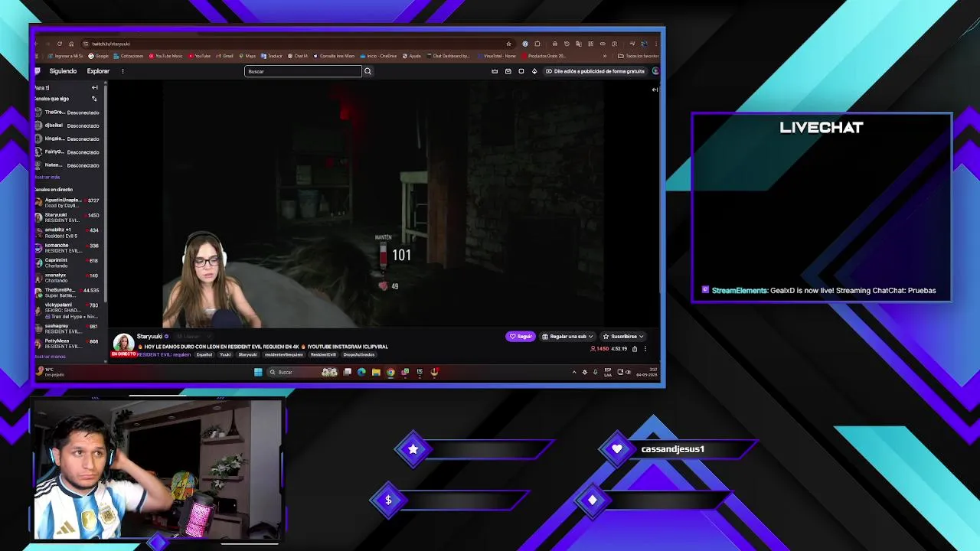Screen dimensions: 980x551
Task: Reload the page in the browser
Action: coord(59,44)
